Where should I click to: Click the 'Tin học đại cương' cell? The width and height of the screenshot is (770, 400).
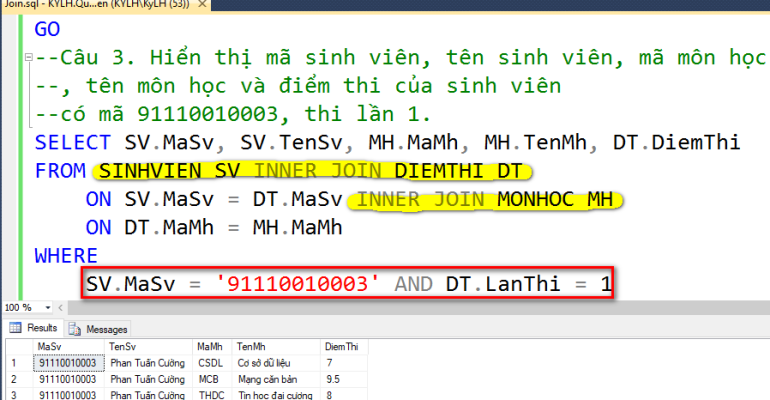pos(276,395)
